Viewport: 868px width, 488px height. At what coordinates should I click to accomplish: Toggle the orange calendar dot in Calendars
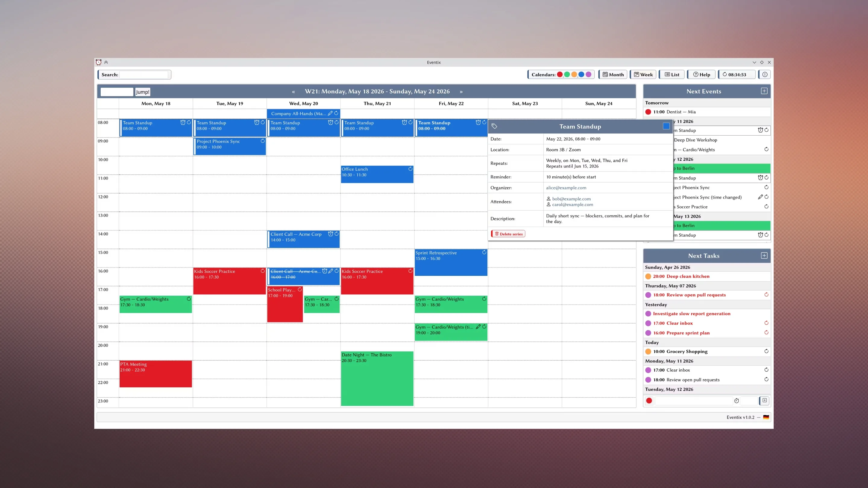point(574,74)
